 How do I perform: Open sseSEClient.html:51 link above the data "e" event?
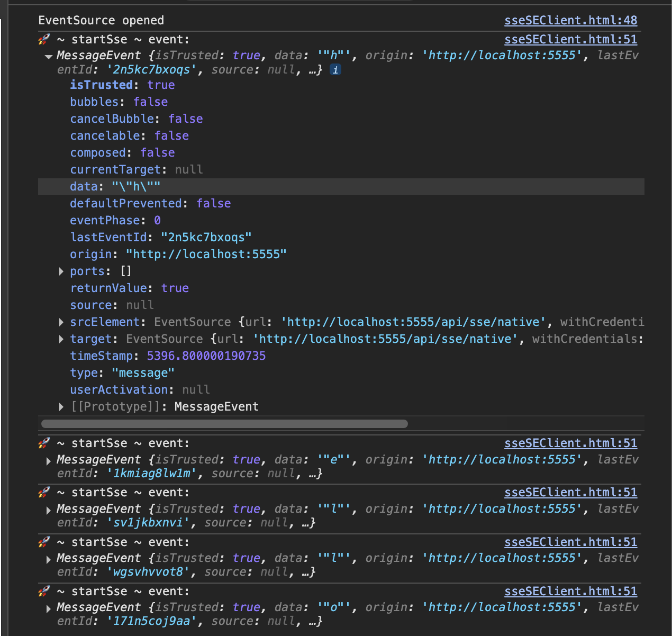(x=570, y=443)
